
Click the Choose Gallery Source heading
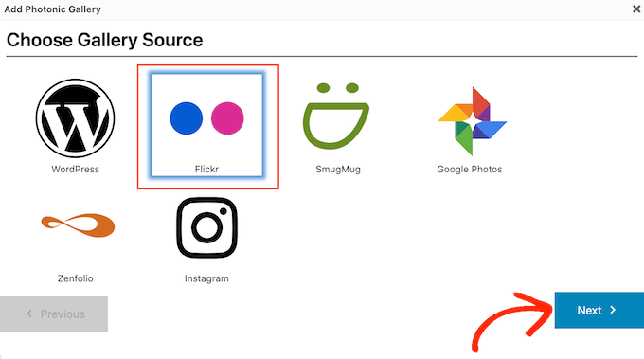point(105,40)
